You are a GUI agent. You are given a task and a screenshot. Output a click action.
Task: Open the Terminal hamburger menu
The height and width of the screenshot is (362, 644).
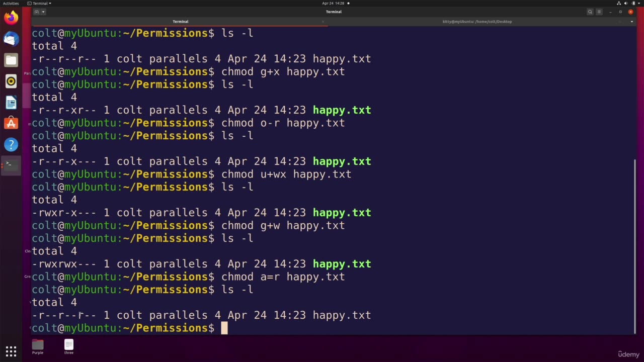click(x=599, y=12)
